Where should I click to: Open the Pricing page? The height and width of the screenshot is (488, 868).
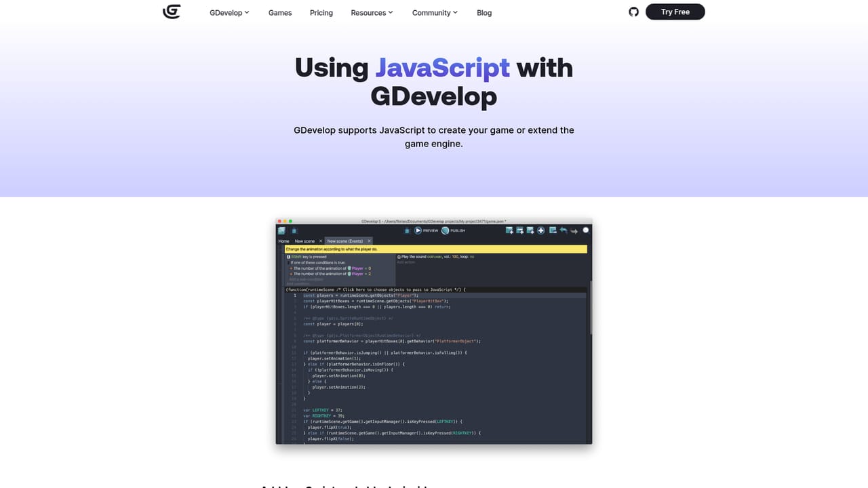pyautogui.click(x=321, y=13)
